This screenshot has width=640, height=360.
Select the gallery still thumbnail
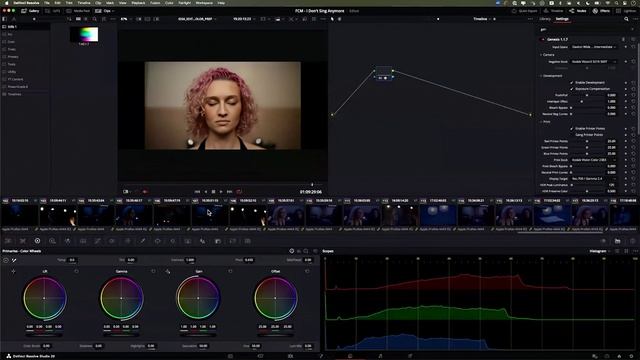click(x=84, y=35)
